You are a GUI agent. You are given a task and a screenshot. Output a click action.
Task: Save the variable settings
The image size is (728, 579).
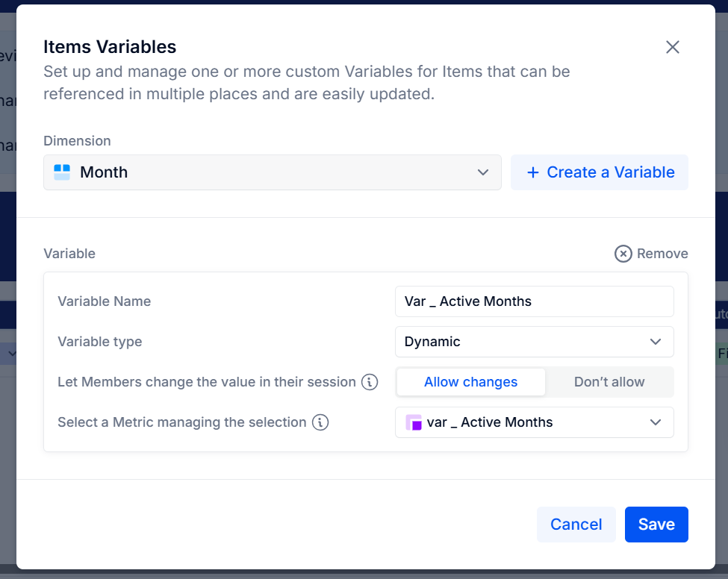(656, 525)
